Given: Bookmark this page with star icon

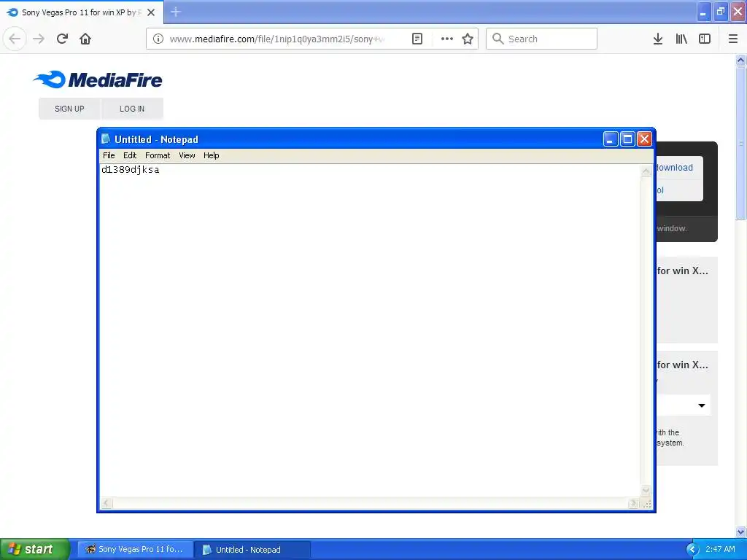Looking at the screenshot, I should point(468,39).
